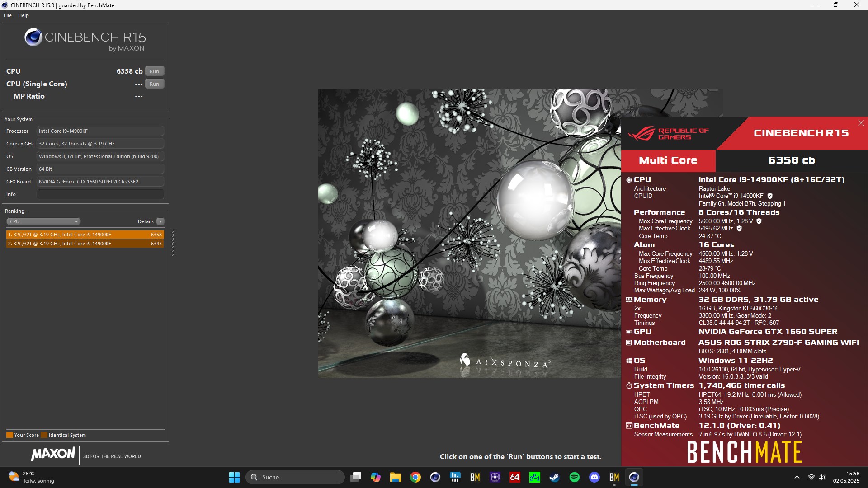Open the green numbered tile taskbar icon
This screenshot has height=488, width=868.
(535, 477)
